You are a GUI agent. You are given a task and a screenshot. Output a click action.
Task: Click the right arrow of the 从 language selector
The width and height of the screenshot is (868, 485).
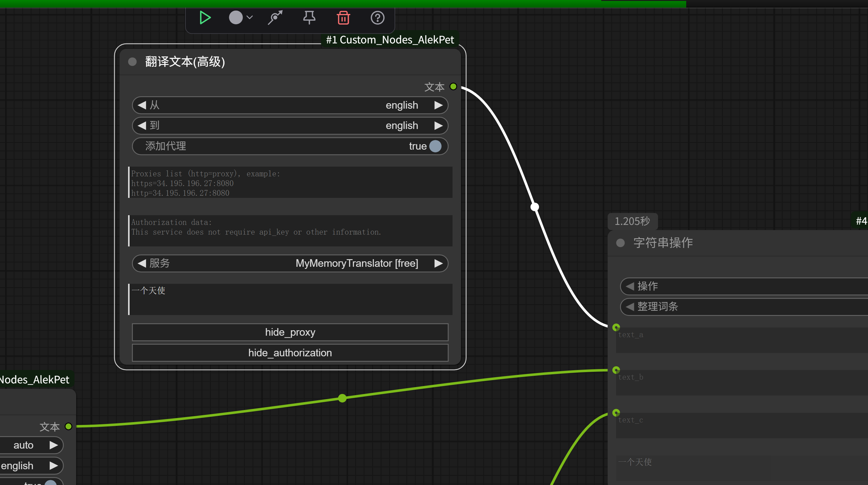(x=438, y=105)
